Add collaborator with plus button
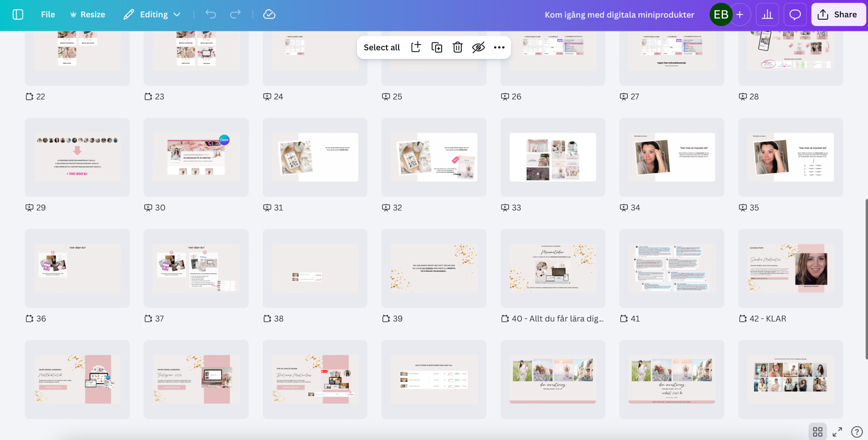The height and width of the screenshot is (440, 868). point(740,15)
